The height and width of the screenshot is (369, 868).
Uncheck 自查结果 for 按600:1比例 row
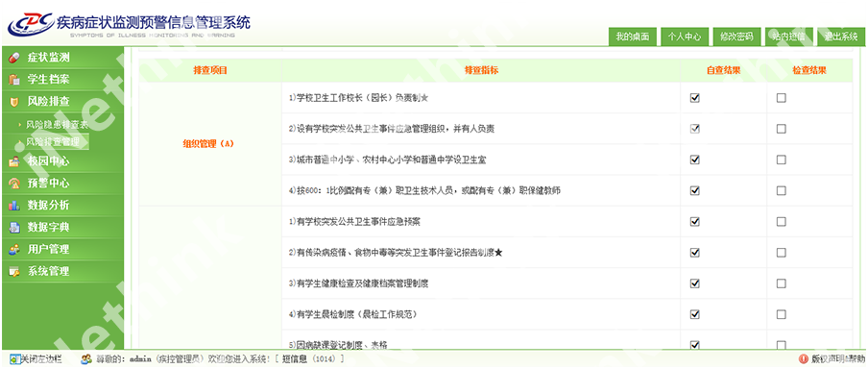(695, 190)
